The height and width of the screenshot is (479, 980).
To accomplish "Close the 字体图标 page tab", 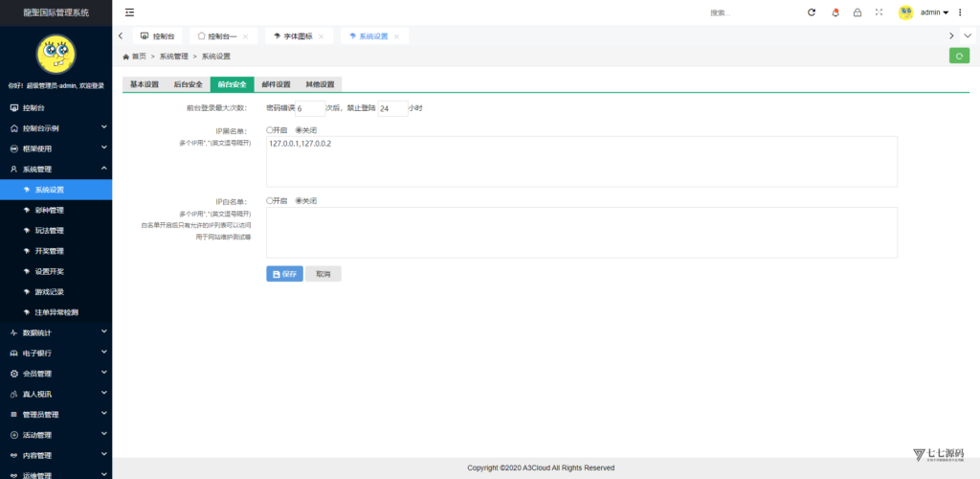I will [321, 36].
